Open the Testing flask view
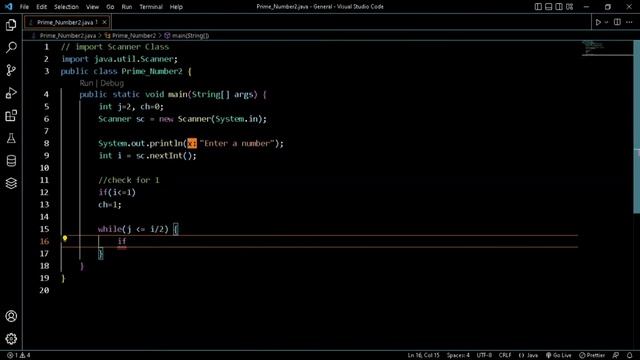 [x=11, y=138]
